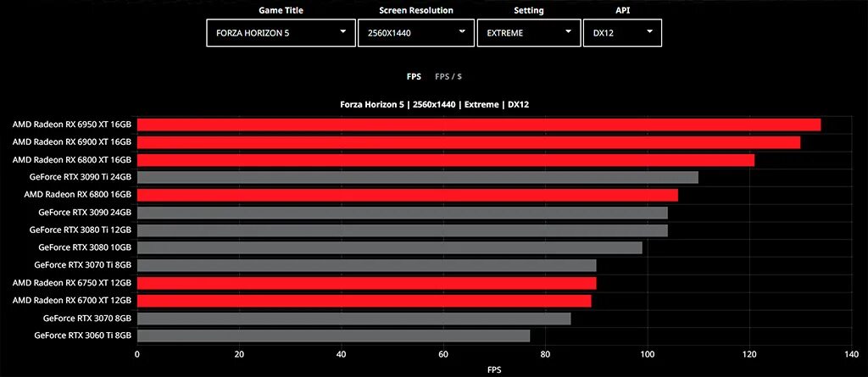Click the label GeForce RTX 3070 Ti 8GB
Screen dimensions: 868x377
[x=82, y=265]
